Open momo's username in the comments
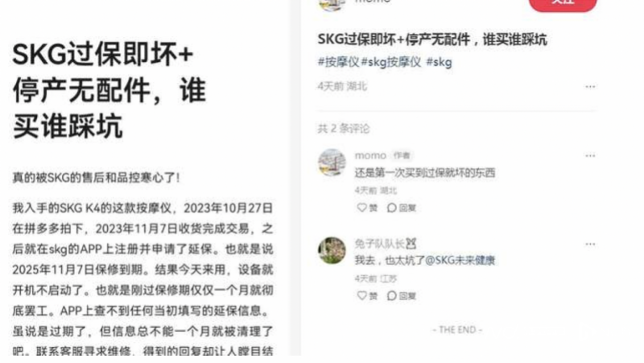 [370, 155]
